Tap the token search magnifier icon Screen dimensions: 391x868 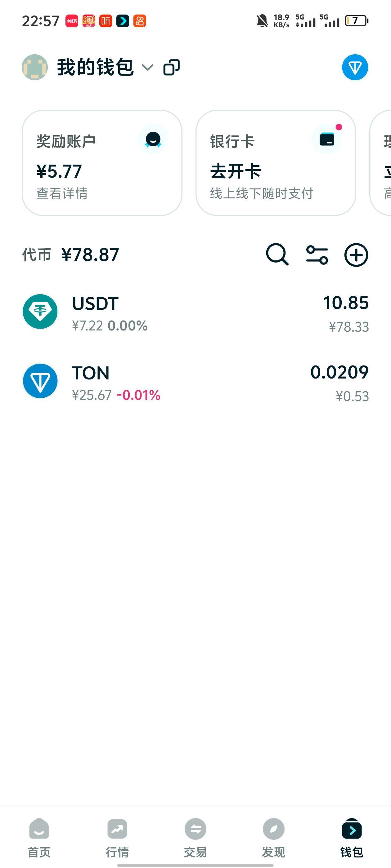[277, 255]
